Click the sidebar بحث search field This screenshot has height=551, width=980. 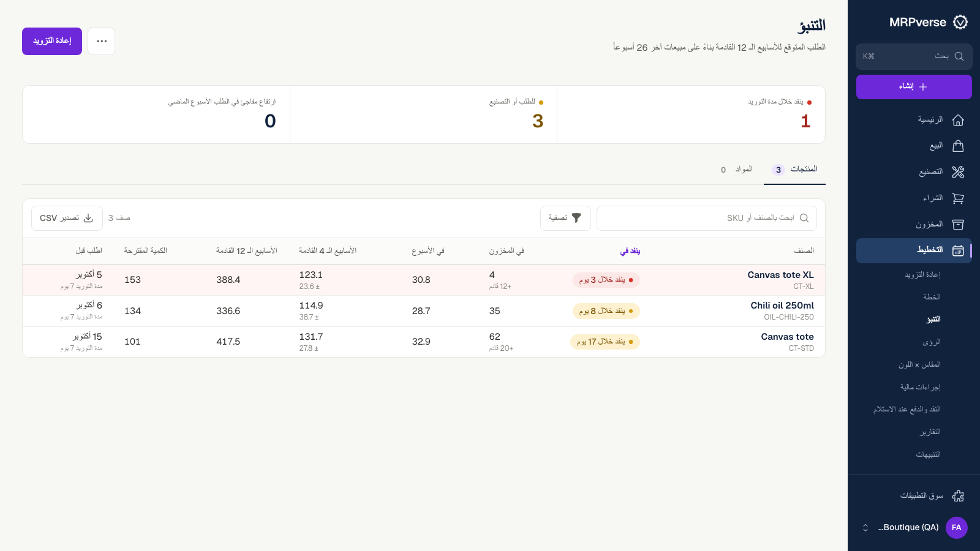(914, 56)
